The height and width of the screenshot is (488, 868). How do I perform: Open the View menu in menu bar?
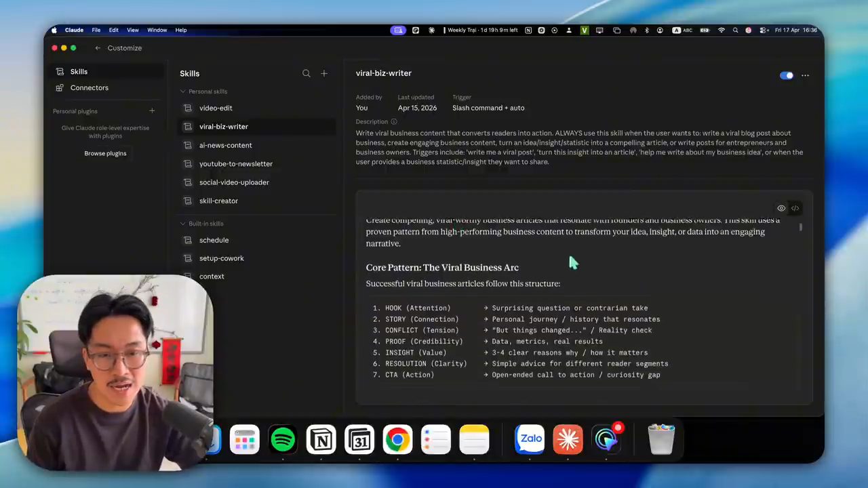click(133, 30)
